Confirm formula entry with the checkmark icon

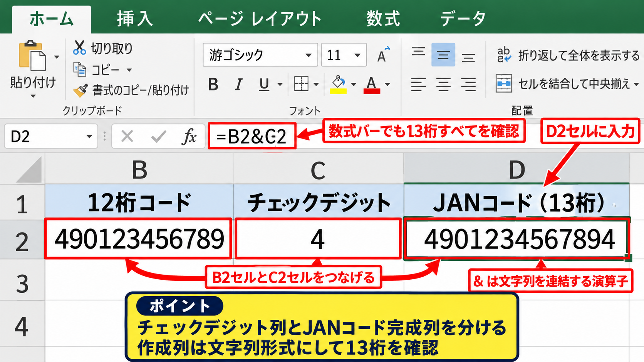click(158, 136)
